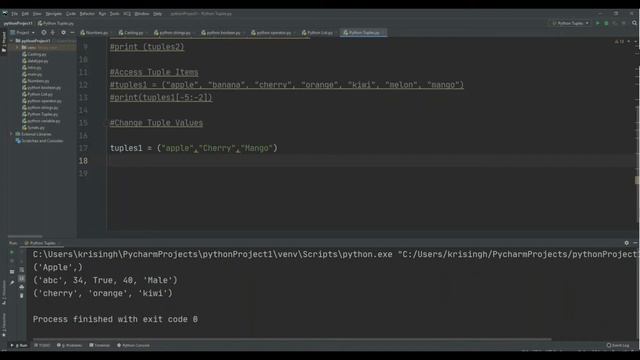Click the Run console horizontal scrollbar
This screenshot has width=640, height=360.
(292, 339)
